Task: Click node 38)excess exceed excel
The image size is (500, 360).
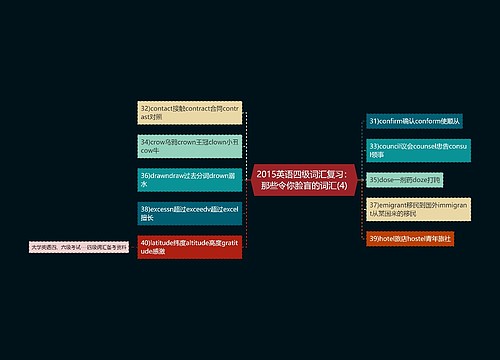Action: [x=190, y=213]
